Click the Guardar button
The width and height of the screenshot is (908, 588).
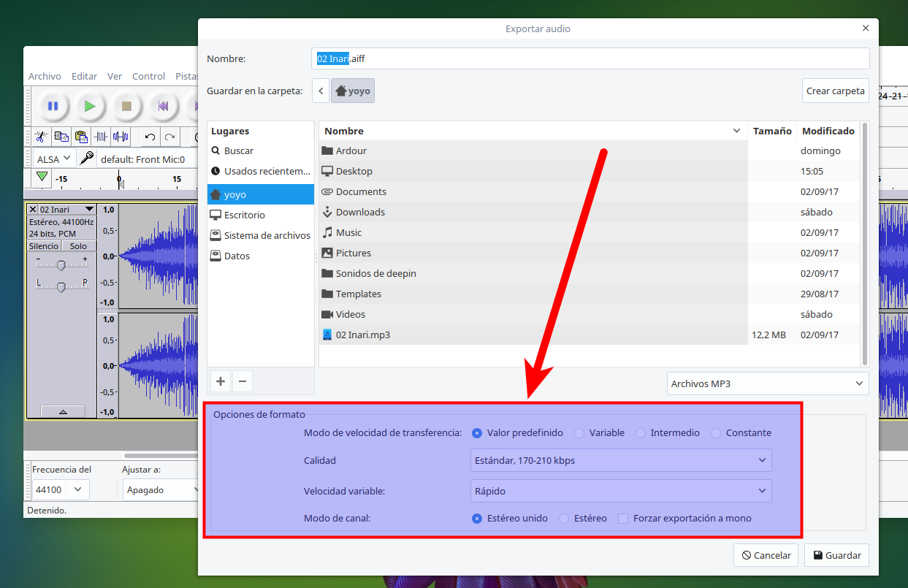836,555
